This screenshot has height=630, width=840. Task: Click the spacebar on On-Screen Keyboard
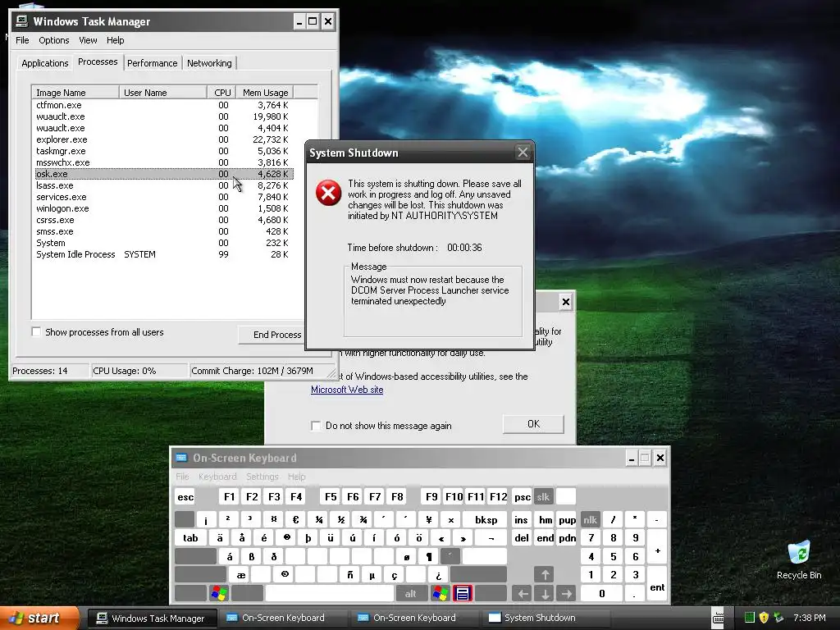pos(330,593)
